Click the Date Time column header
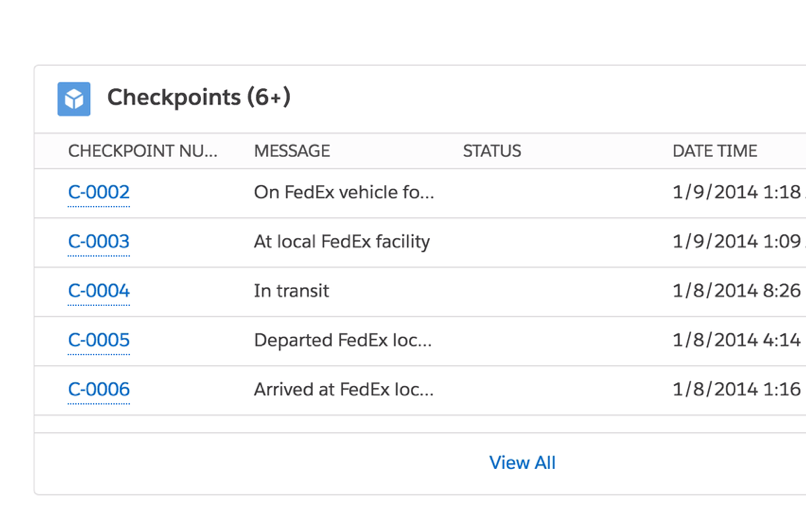Screen dimensions: 806x529 pos(715,151)
